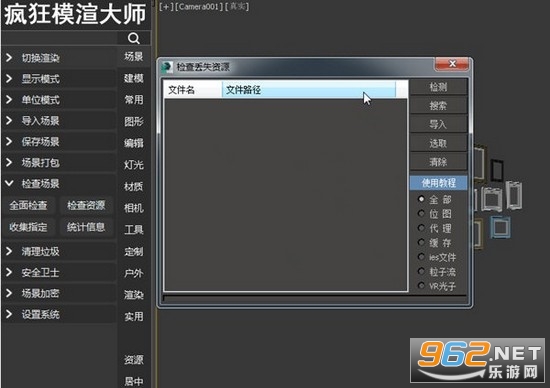Click the 检测 button
The image size is (550, 388).
[438, 87]
